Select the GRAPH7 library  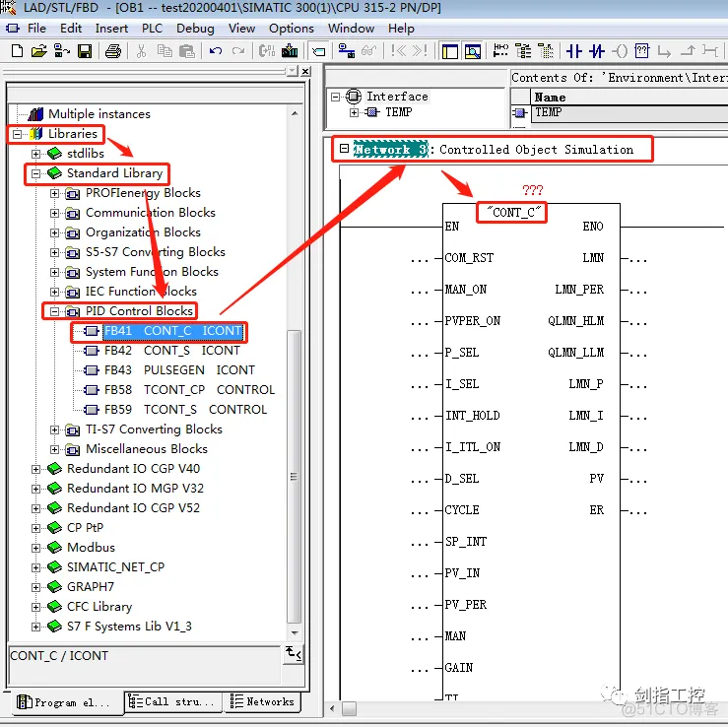click(x=91, y=587)
